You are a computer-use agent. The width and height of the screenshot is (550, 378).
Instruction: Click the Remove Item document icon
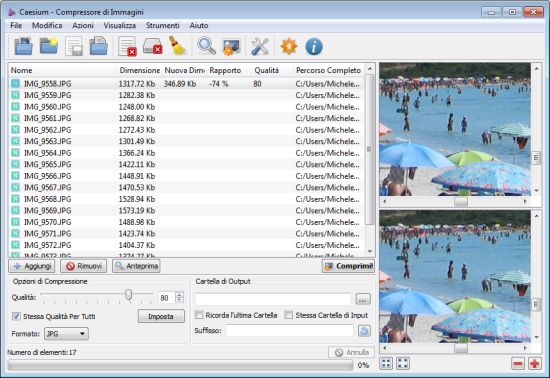(127, 46)
